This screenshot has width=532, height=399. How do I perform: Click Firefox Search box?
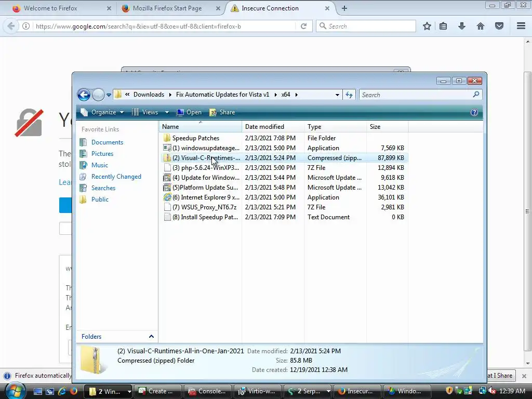366,26
